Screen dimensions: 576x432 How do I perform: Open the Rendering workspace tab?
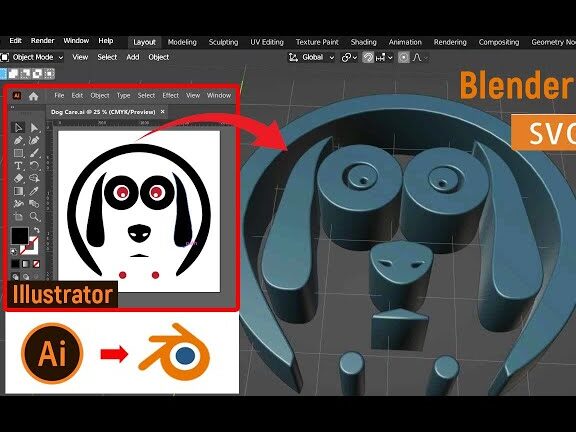tap(450, 42)
